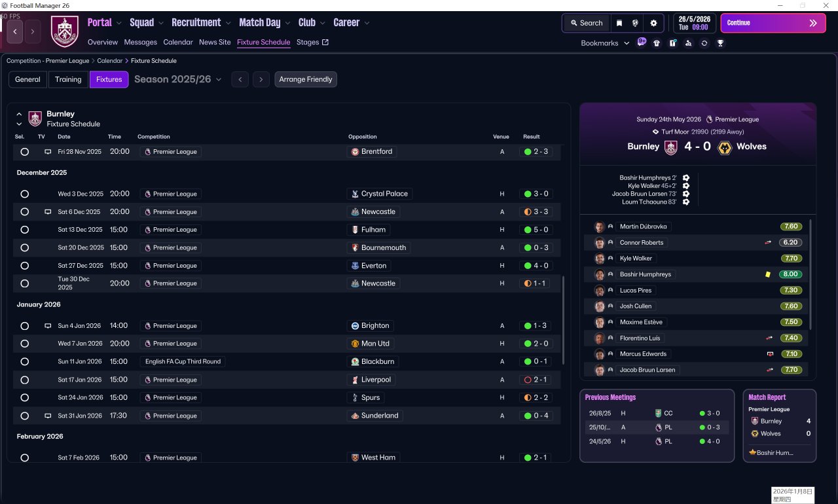Image resolution: width=838 pixels, height=504 pixels.
Task: Open the 9+ messages speech bubble shortcut
Action: (642, 43)
